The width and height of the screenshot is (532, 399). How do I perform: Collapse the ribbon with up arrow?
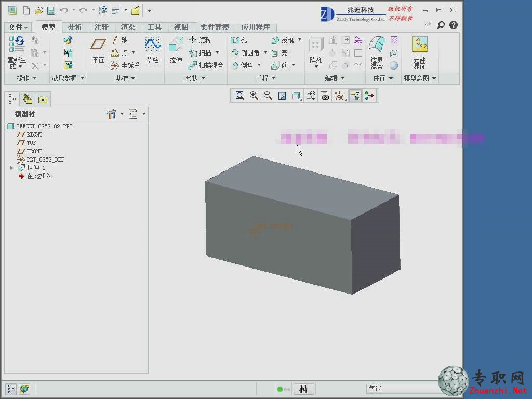428,24
